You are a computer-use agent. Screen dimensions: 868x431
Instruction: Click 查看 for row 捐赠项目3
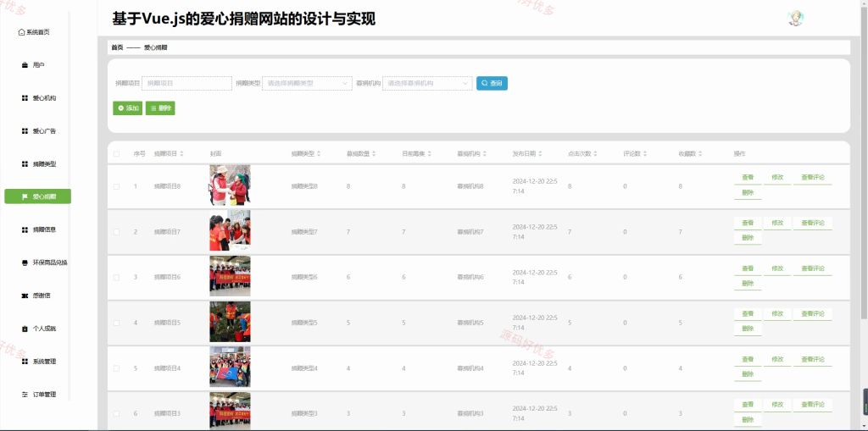tap(748, 405)
